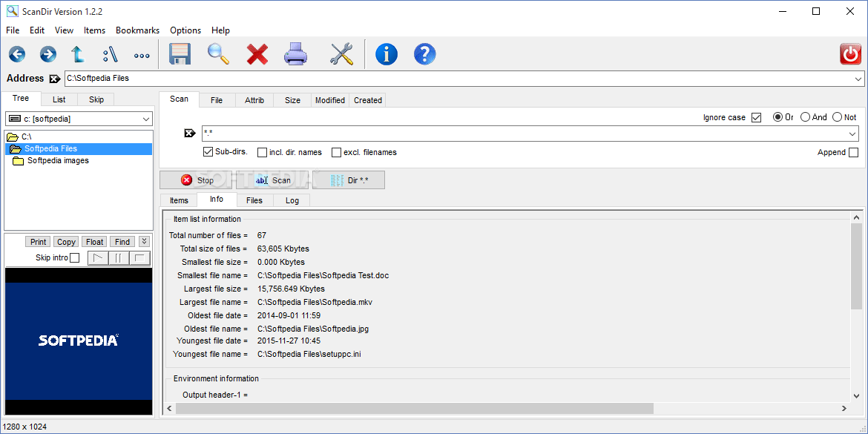
Task: Click the Softpedia Files folder icon in tree
Action: point(16,149)
